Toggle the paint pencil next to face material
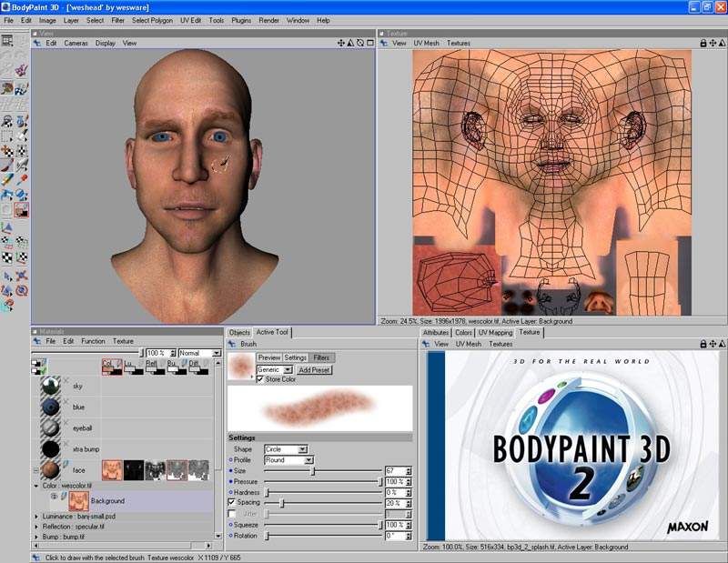The height and width of the screenshot is (563, 728). point(66,464)
